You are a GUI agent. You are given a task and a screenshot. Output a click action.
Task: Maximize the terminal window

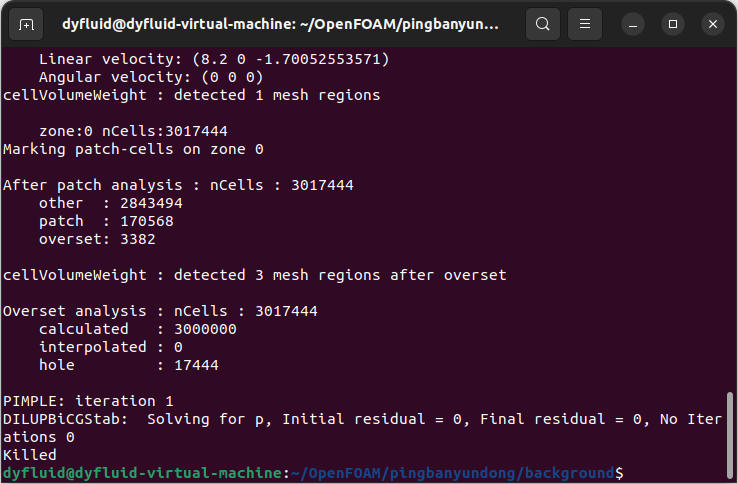(x=673, y=24)
